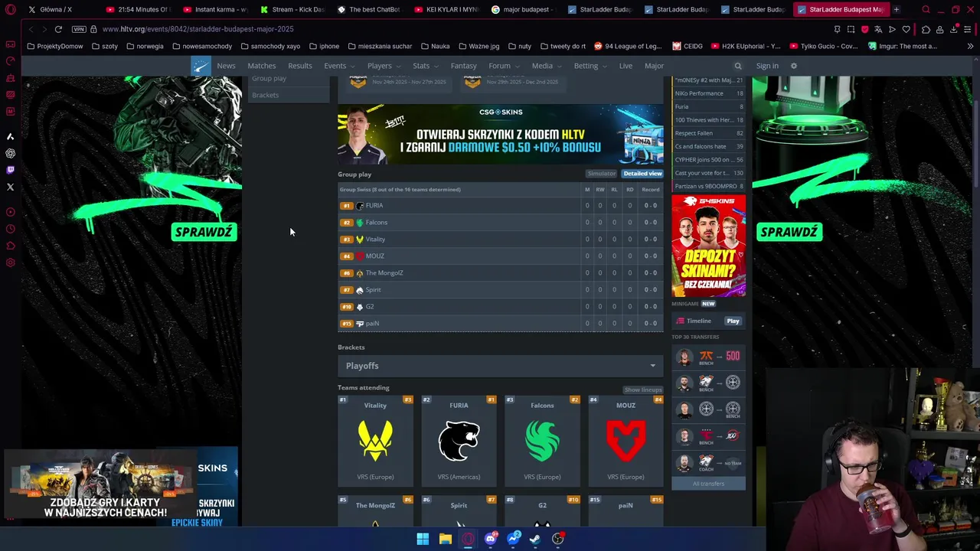Open Opera main menu logo icon

(10, 9)
